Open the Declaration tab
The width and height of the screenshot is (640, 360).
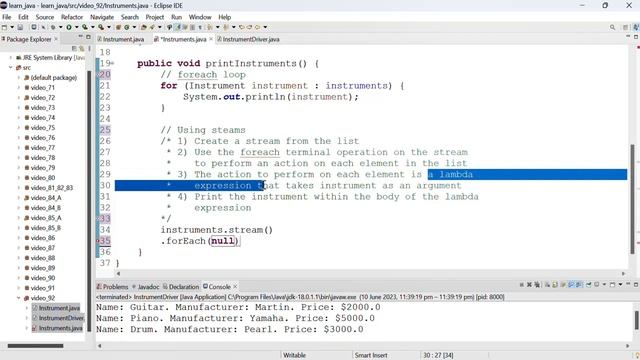tap(181, 287)
